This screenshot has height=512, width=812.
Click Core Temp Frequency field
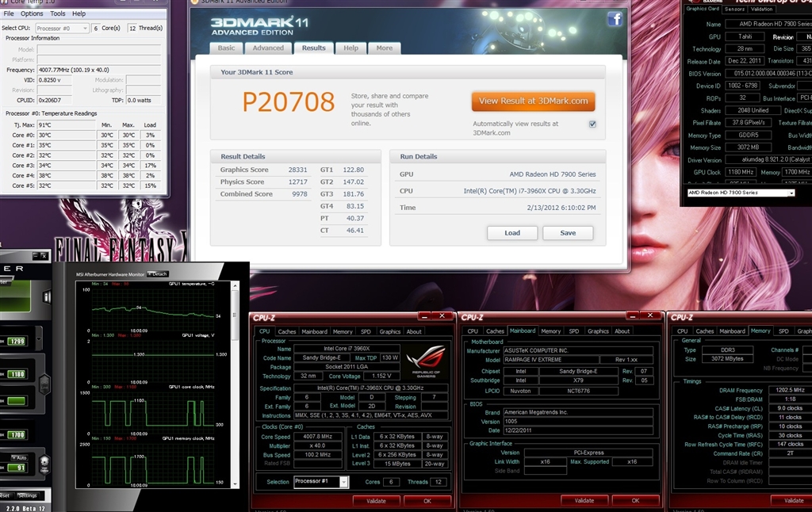click(99, 70)
